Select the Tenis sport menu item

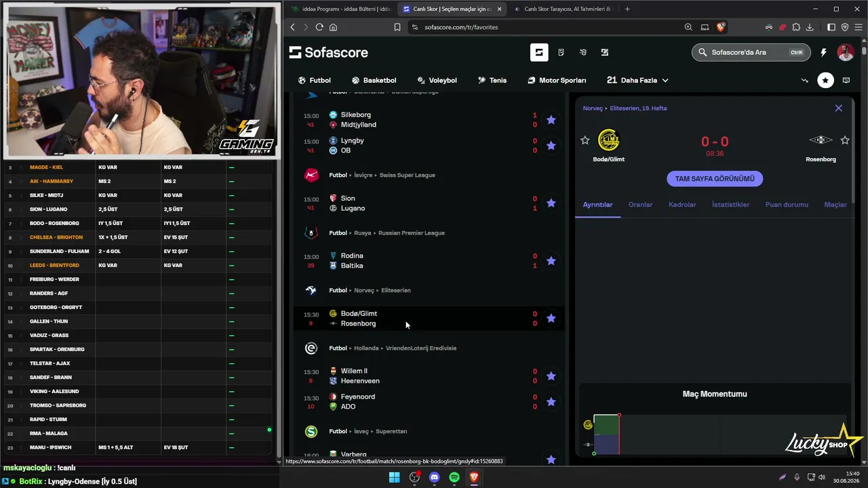tap(492, 80)
